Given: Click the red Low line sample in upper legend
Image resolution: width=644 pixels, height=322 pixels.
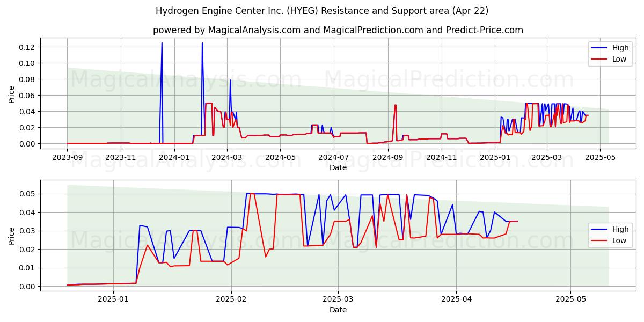Looking at the screenshot, I should point(599,60).
